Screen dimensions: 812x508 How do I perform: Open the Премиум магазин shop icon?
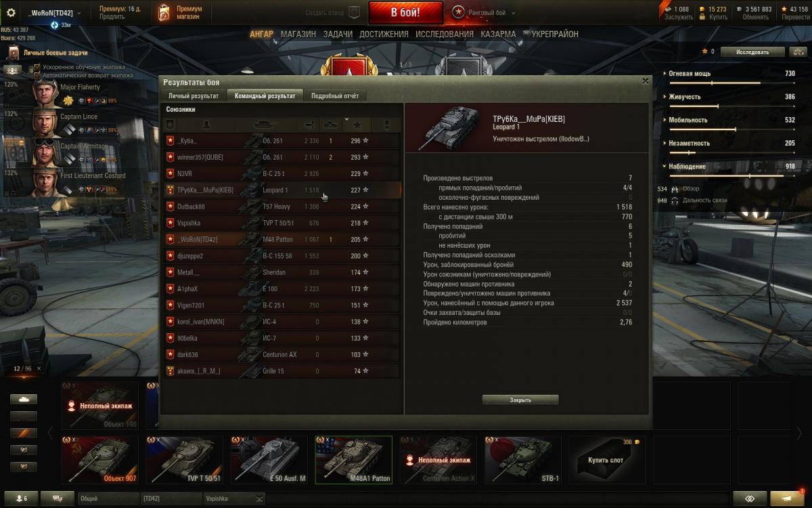click(x=164, y=12)
